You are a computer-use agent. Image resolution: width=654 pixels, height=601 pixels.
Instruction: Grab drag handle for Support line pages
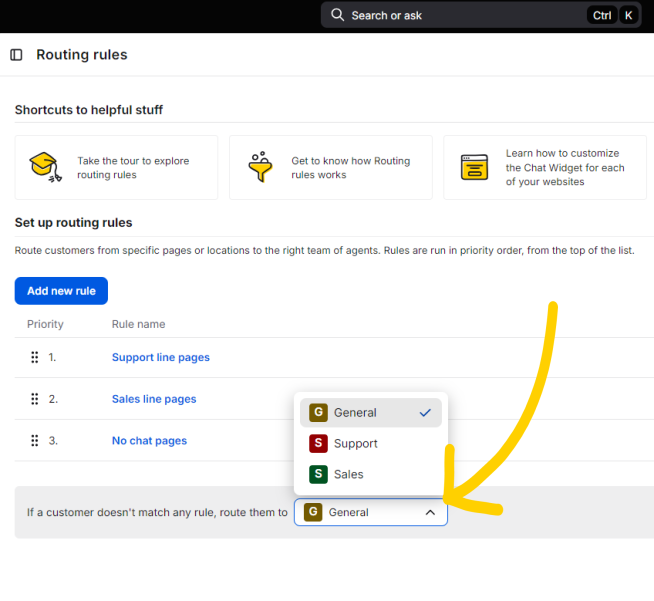coord(35,357)
